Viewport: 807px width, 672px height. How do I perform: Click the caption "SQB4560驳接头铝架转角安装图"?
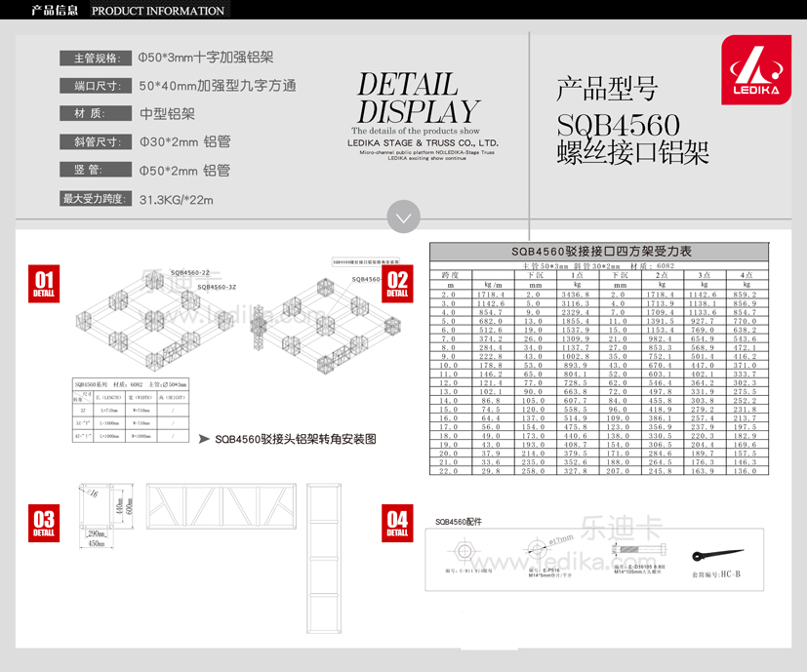point(296,439)
